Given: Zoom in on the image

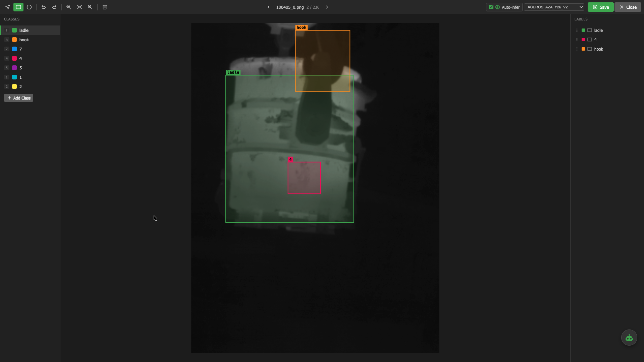Looking at the screenshot, I should click(90, 7).
